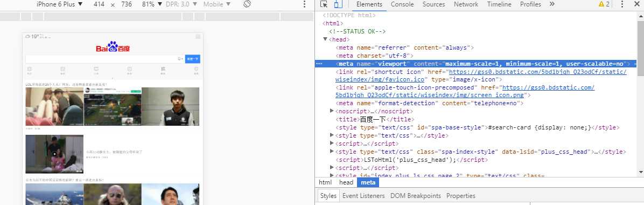Open the Timeline tab

point(500,4)
